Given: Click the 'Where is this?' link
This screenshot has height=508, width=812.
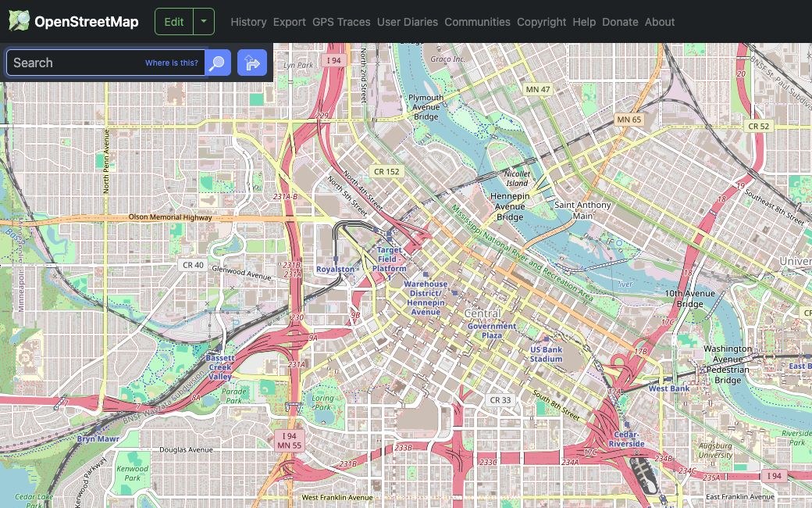Looking at the screenshot, I should (x=172, y=63).
